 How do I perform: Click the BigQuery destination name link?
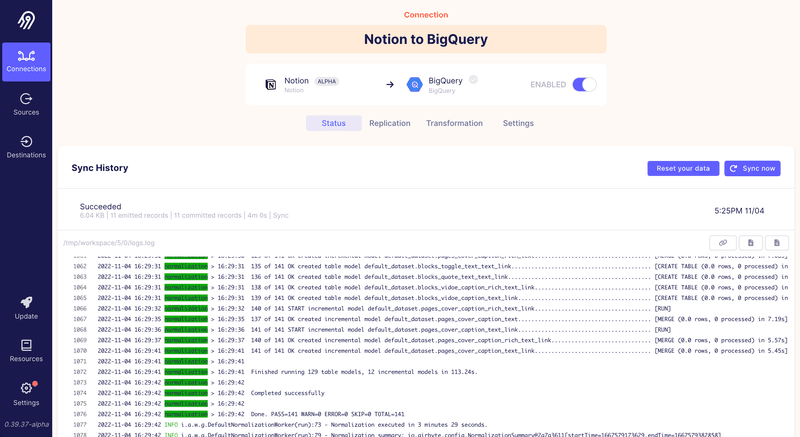pyautogui.click(x=445, y=81)
